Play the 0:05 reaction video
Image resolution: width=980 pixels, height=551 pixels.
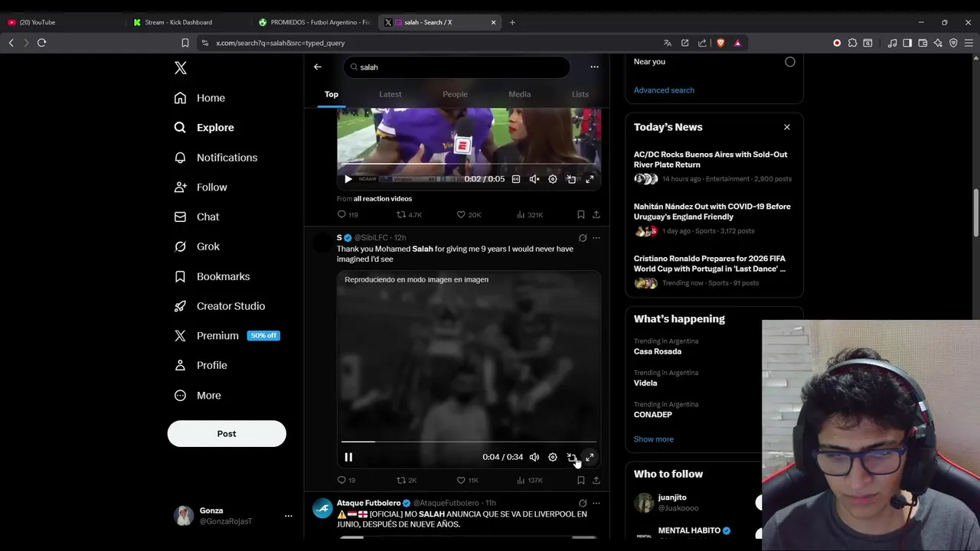[348, 179]
